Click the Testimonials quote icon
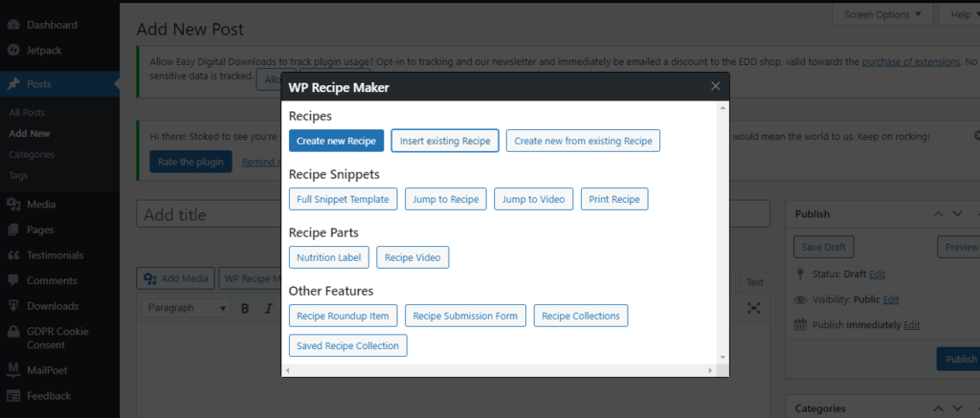This screenshot has height=418, width=980. coord(13,255)
